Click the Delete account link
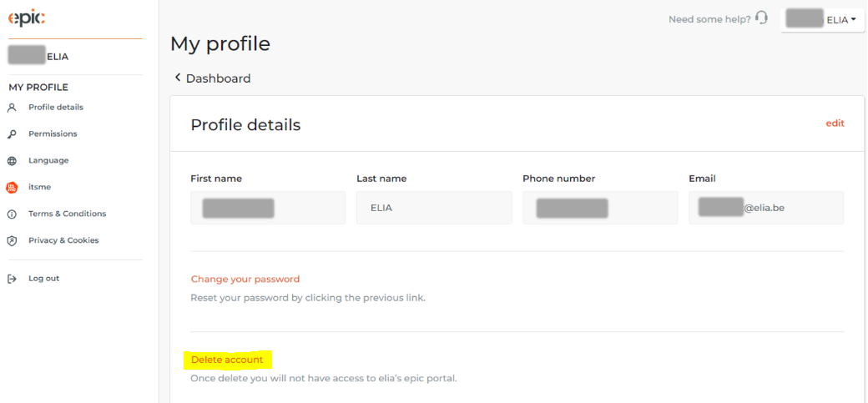The image size is (868, 403). 227,360
